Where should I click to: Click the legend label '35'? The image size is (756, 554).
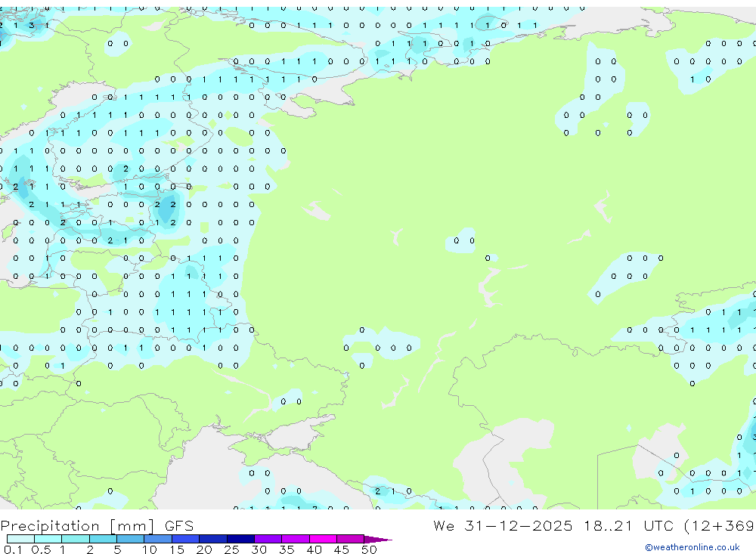[x=287, y=549]
